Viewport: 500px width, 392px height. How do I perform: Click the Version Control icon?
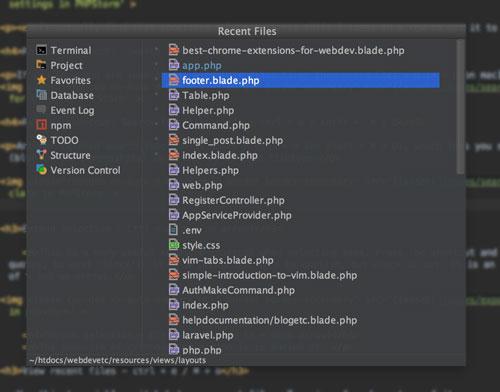(41, 170)
